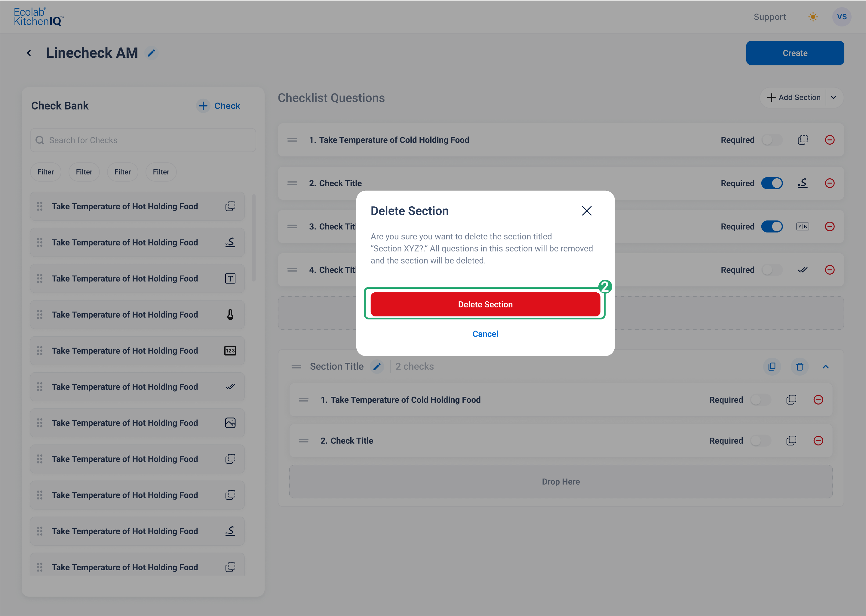Toggle Required switch on 4. Check Title row

point(772,270)
